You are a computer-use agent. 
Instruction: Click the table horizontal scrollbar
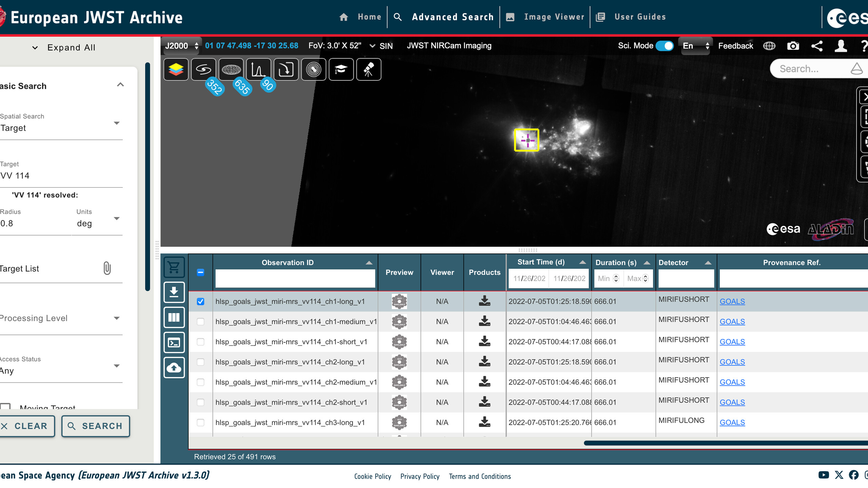(x=726, y=443)
